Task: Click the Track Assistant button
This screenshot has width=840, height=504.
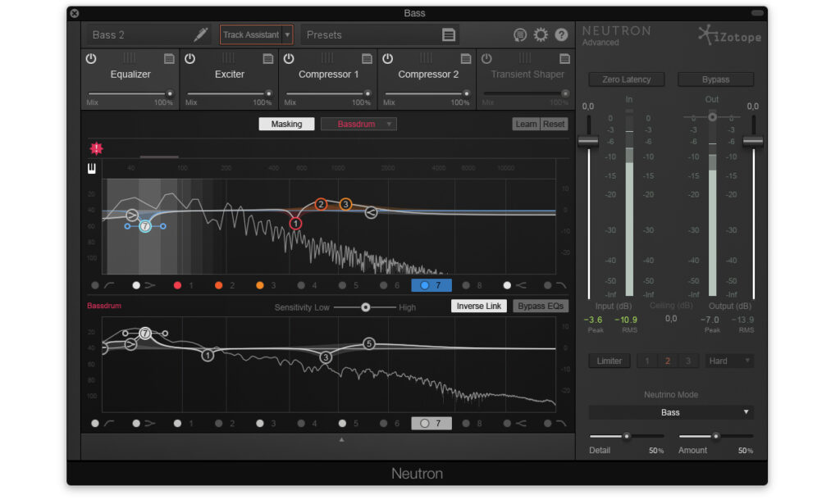Action: coord(251,34)
